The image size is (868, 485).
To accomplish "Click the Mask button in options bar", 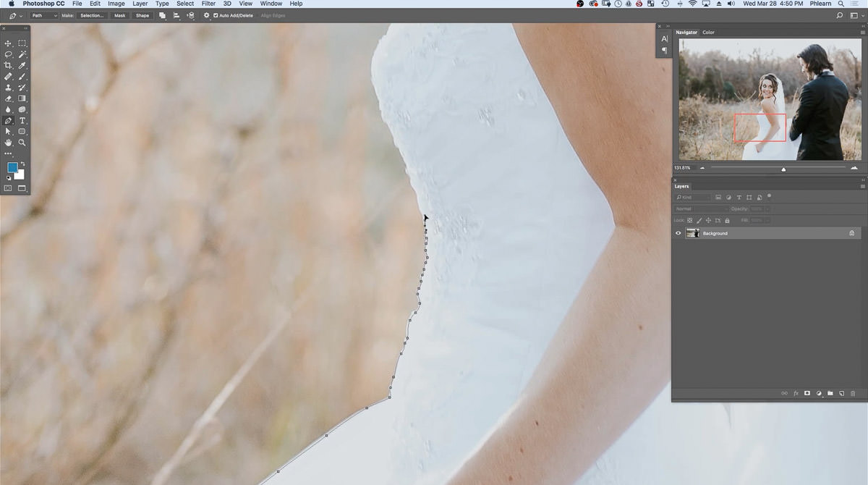I will (x=119, y=15).
